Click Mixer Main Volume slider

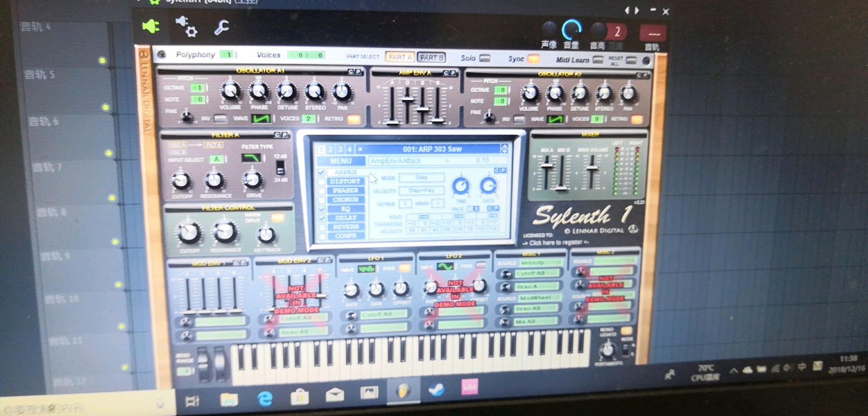coord(592,168)
